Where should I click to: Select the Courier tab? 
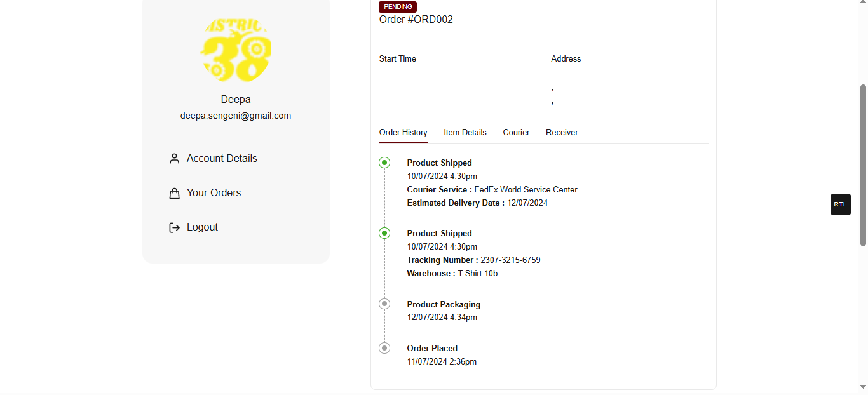516,133
